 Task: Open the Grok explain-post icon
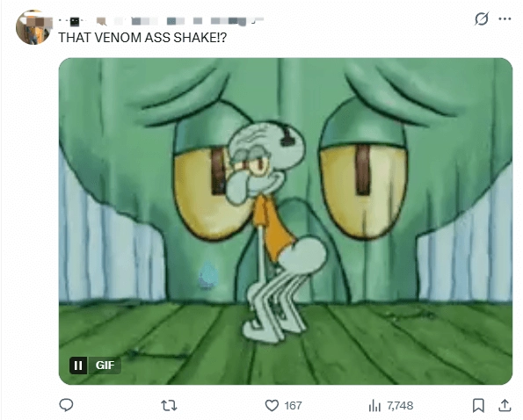(482, 18)
